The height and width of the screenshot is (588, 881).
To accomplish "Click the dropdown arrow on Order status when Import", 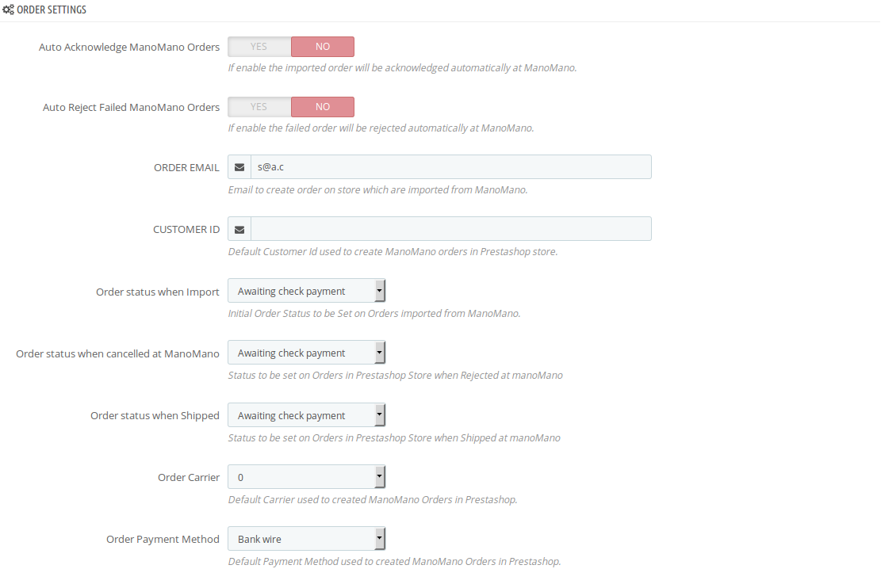I will click(x=381, y=290).
